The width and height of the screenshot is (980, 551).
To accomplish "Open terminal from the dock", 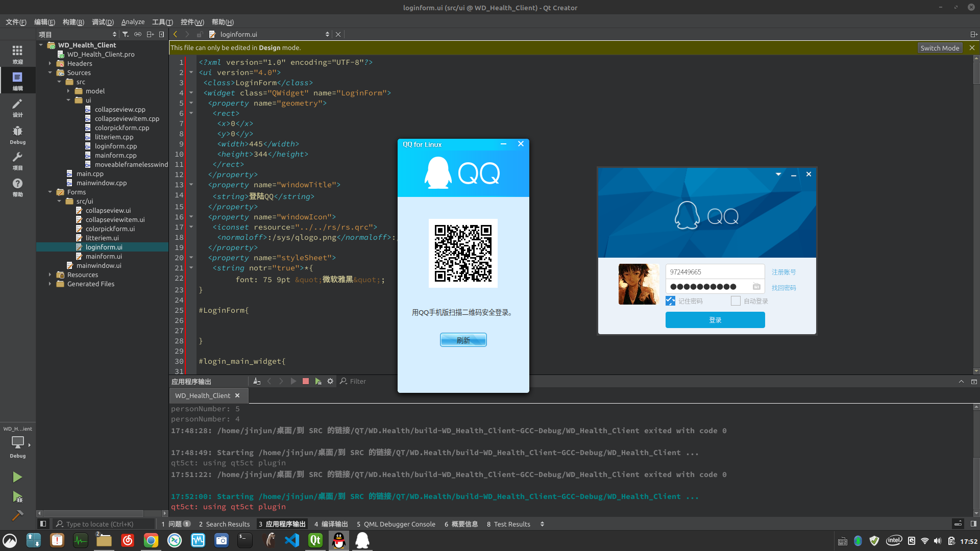I will [x=245, y=540].
